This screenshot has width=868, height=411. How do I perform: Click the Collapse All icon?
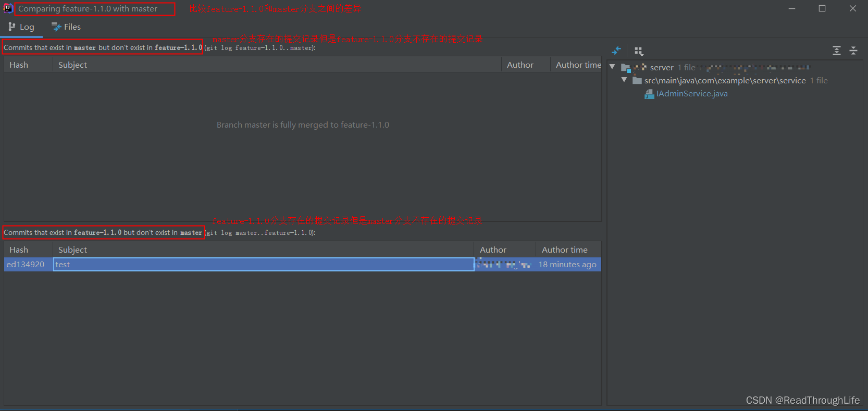click(853, 51)
